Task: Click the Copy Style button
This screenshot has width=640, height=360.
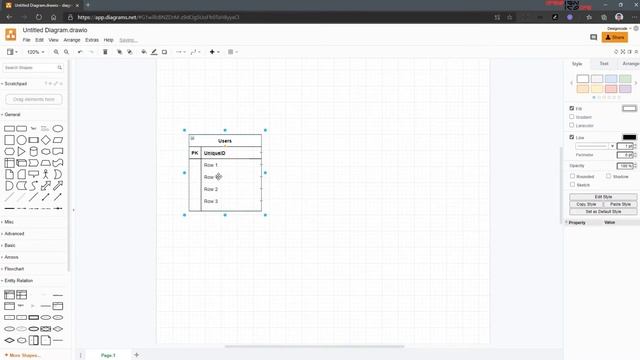Action: (586, 204)
